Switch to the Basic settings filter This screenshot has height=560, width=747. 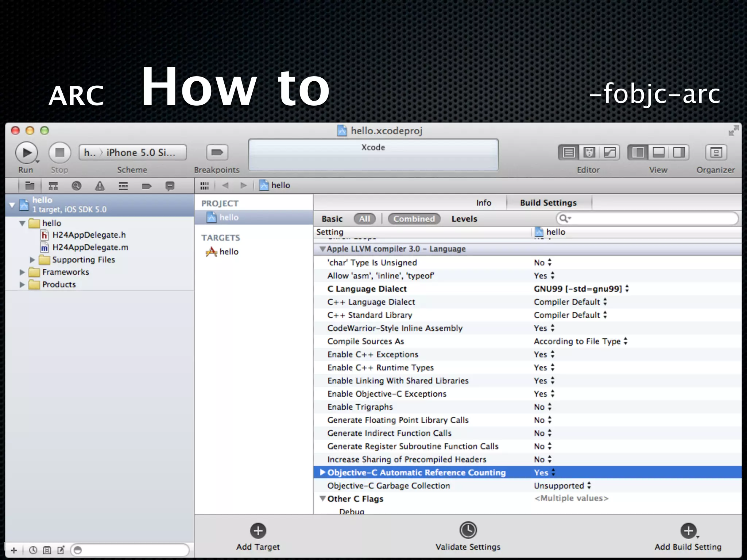pos(332,219)
